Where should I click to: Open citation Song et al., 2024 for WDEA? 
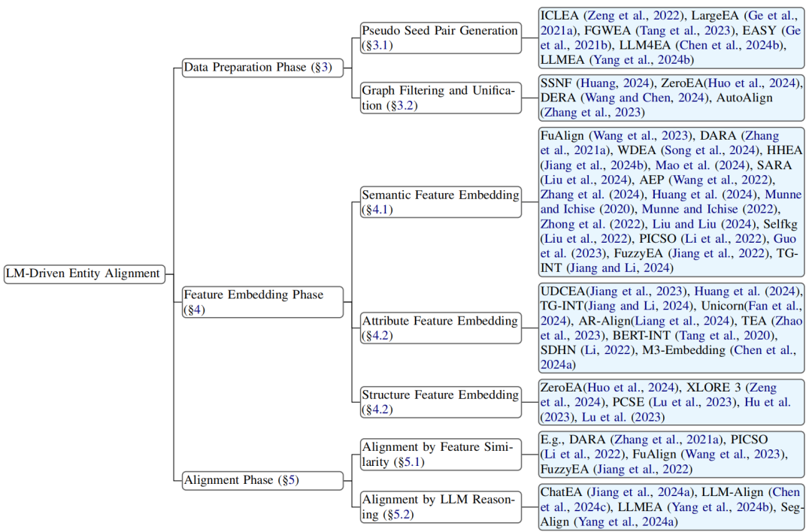tap(709, 150)
